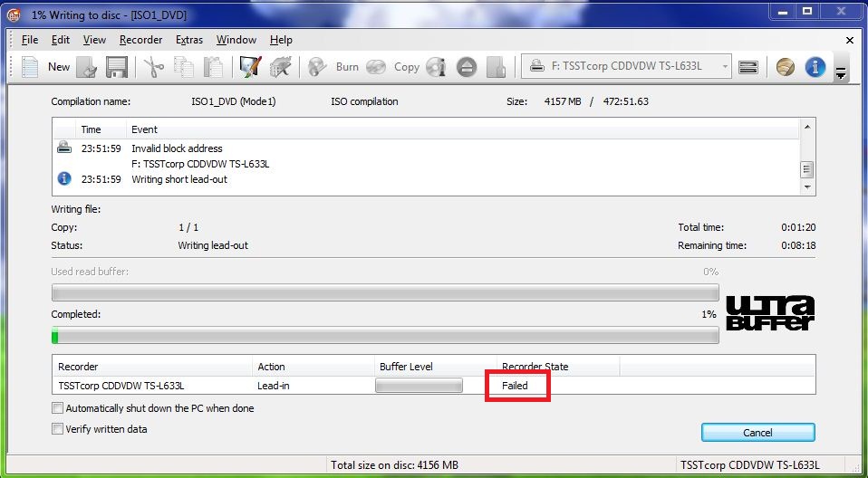Click the Cut scissors icon

153,67
